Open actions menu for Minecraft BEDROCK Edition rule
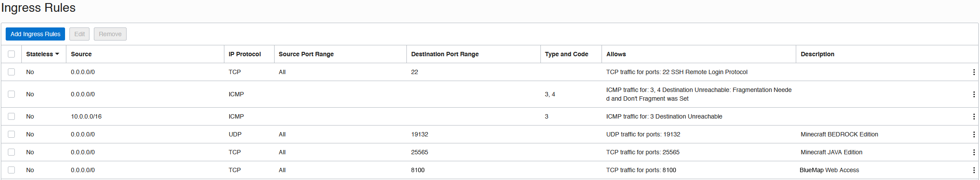This screenshot has height=180, width=980. (973, 134)
